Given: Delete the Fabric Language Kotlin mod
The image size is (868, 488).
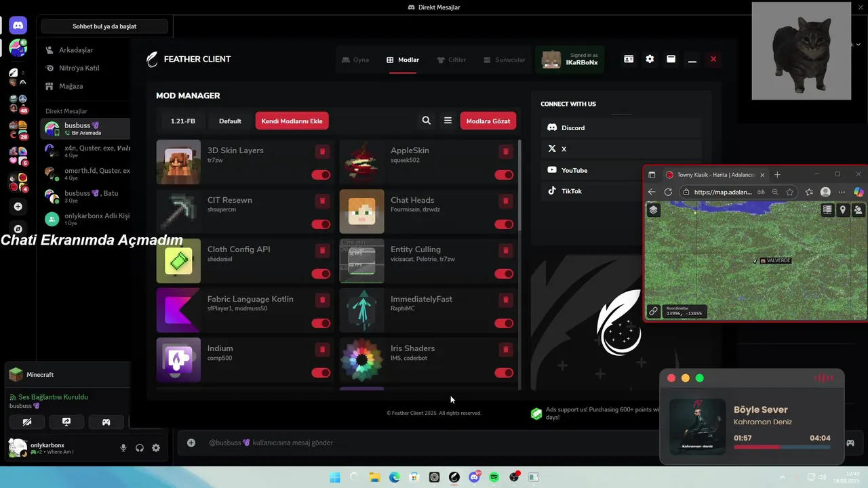Looking at the screenshot, I should (322, 300).
